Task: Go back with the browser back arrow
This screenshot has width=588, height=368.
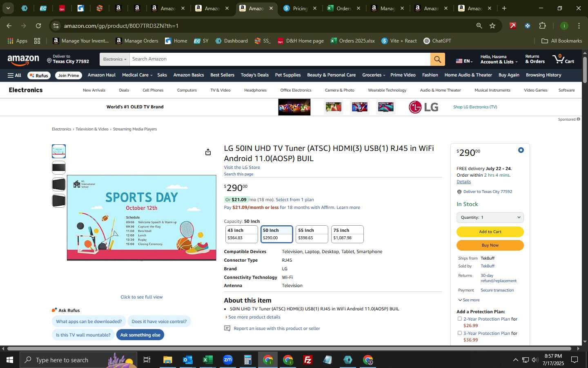Action: tap(9, 26)
